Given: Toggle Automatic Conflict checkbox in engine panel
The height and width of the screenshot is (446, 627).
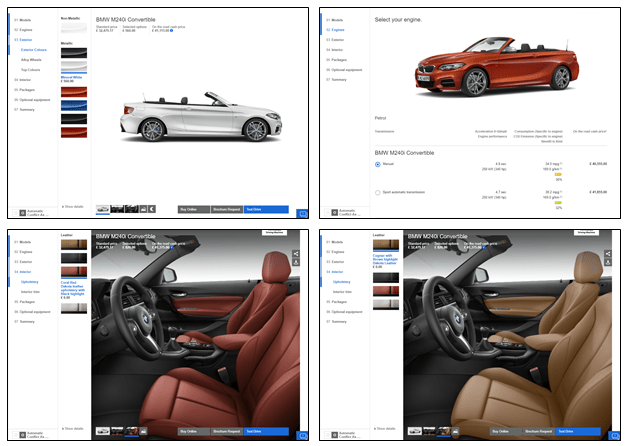Looking at the screenshot, I should click(327, 212).
